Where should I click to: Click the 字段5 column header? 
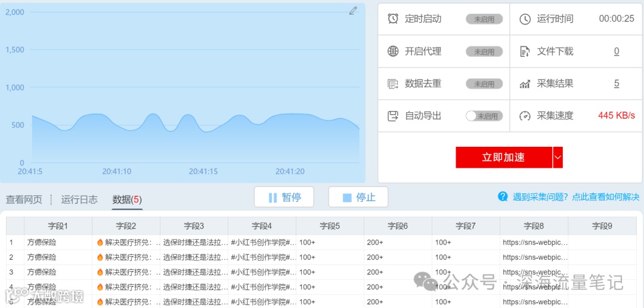tap(330, 226)
